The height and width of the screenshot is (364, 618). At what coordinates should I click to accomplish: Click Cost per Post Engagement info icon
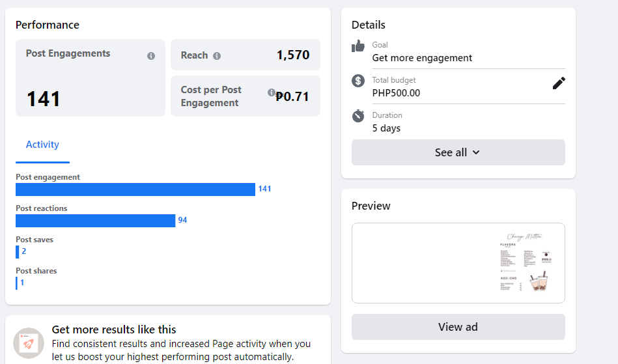(x=272, y=93)
